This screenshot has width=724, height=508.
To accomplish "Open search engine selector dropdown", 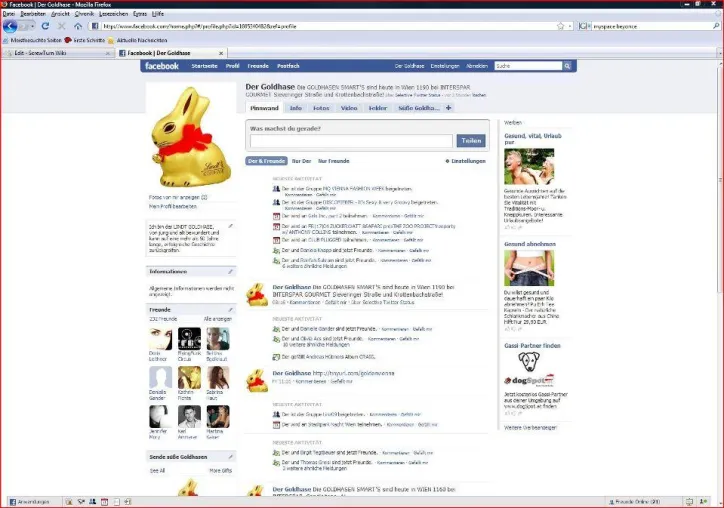I will (x=585, y=26).
